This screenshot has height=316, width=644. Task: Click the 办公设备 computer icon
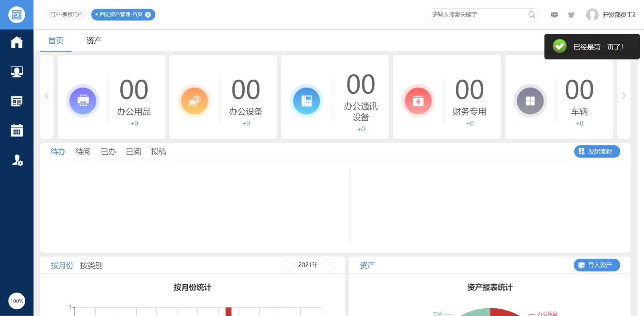[194, 101]
